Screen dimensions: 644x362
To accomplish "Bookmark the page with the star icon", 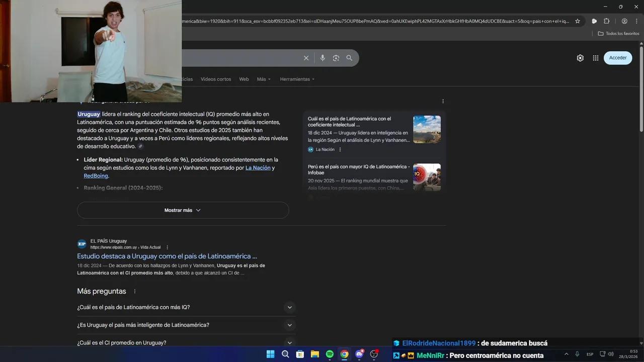I will pyautogui.click(x=577, y=21).
